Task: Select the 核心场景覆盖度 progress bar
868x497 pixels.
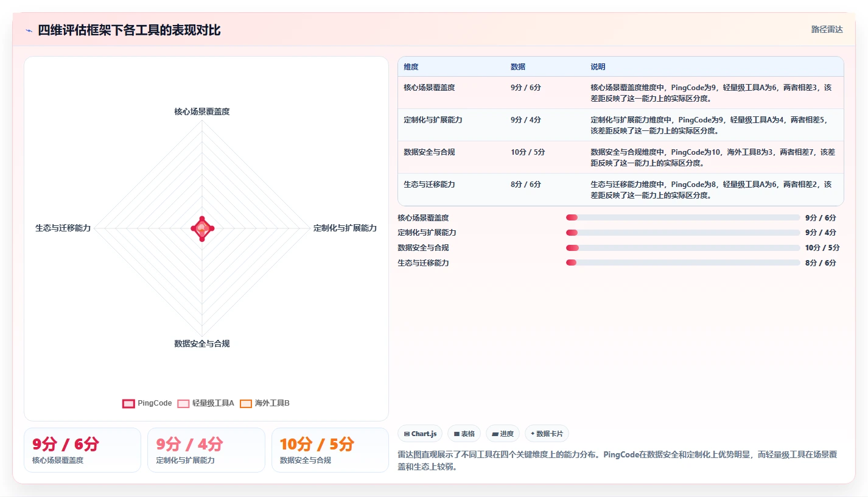Action: tap(683, 217)
